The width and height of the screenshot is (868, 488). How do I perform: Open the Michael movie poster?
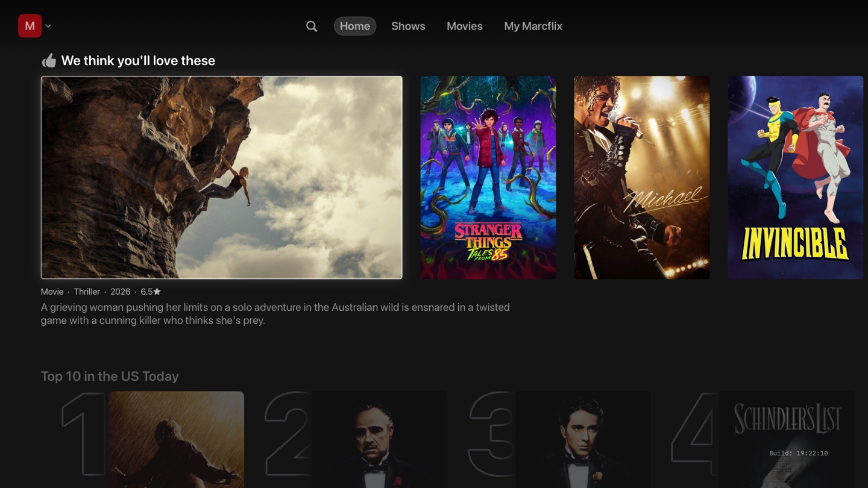[x=641, y=177]
